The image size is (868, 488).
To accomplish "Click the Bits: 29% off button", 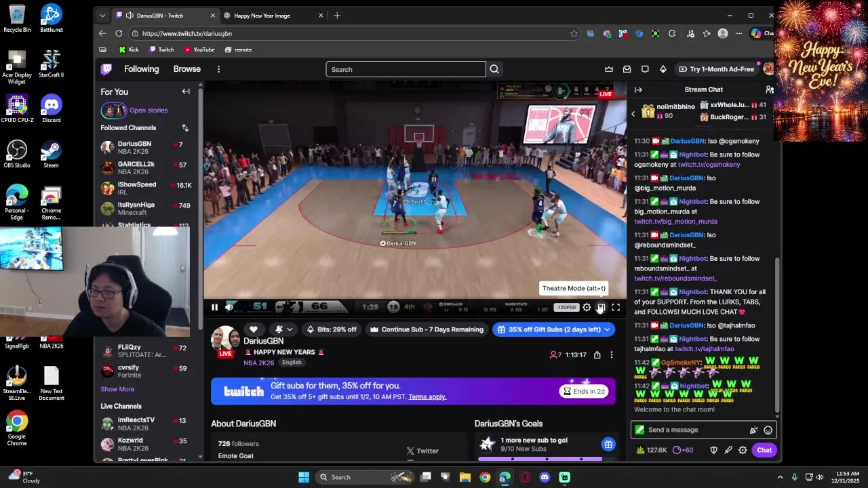I will [332, 329].
